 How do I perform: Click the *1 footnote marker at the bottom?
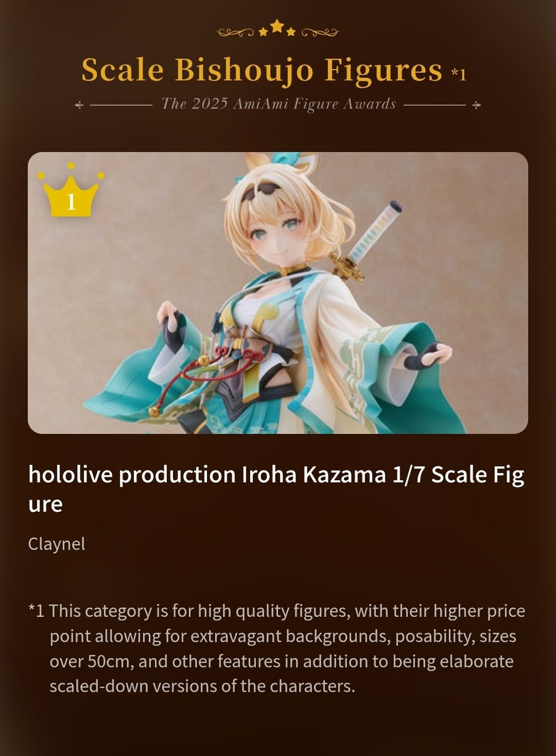[36, 611]
